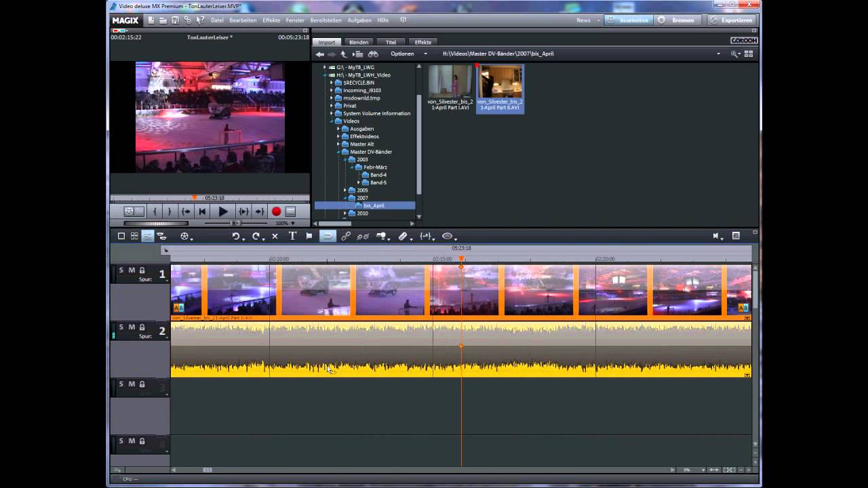The image size is (868, 488).
Task: Play the video in the preview monitor
Action: pos(222,211)
